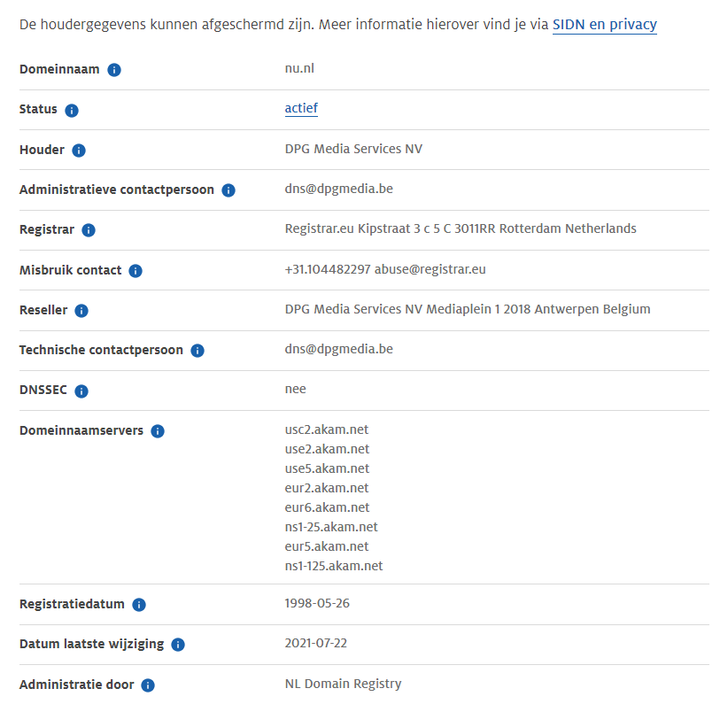Click info icon beside DNSSEC

(x=81, y=391)
